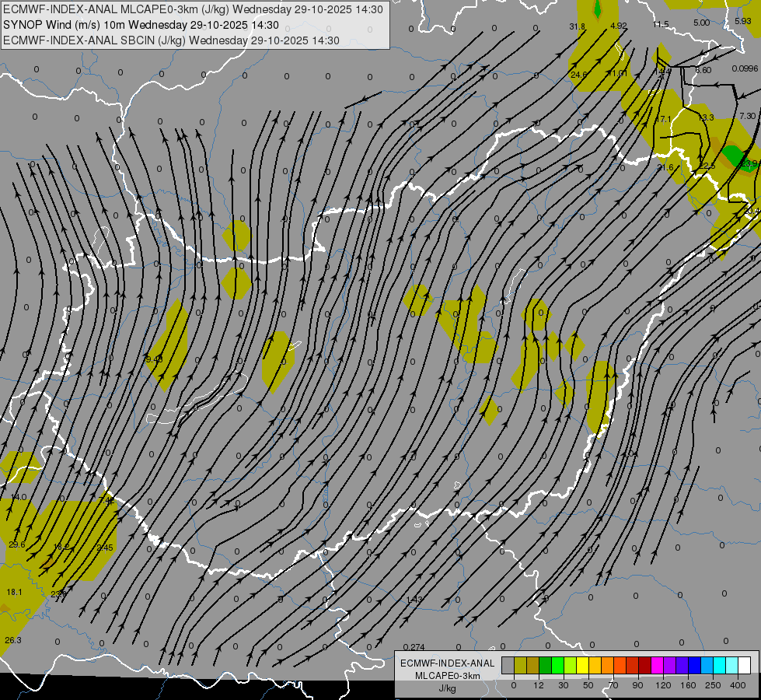The image size is (761, 700).
Task: Click the legend tick label 160
Action: click(688, 685)
